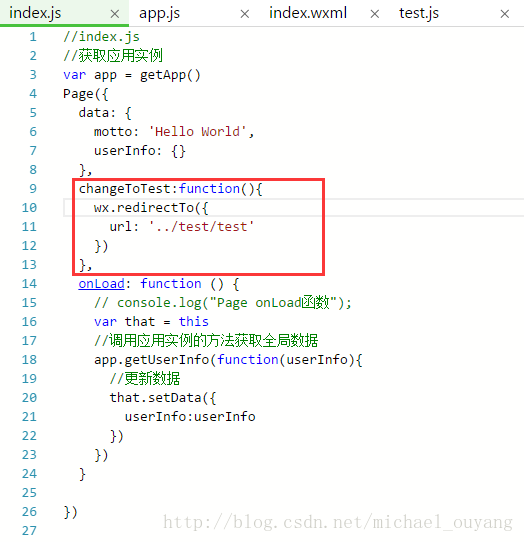Click the 'userInfo:userInfo' line
This screenshot has height=542, width=524.
190,417
